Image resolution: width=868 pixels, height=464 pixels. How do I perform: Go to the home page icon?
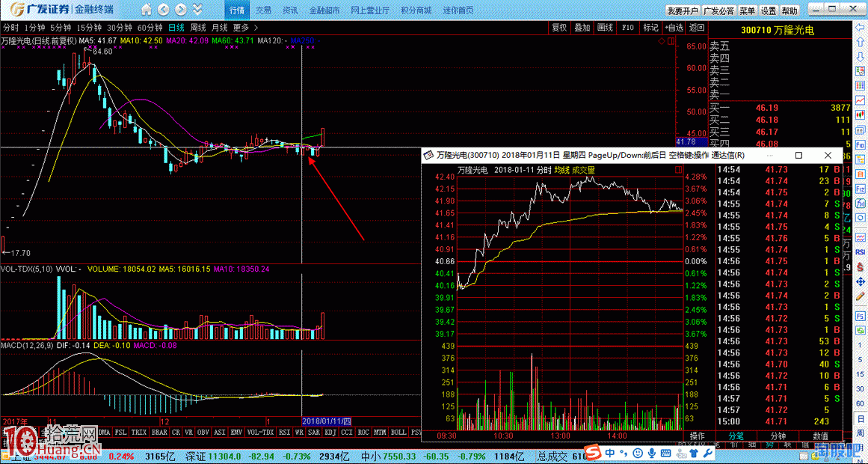pos(146,10)
